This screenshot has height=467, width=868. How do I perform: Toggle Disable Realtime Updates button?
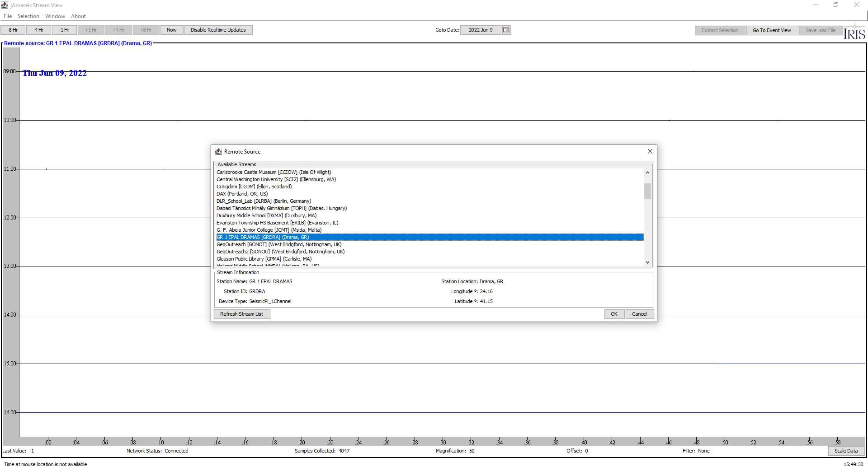coord(218,30)
